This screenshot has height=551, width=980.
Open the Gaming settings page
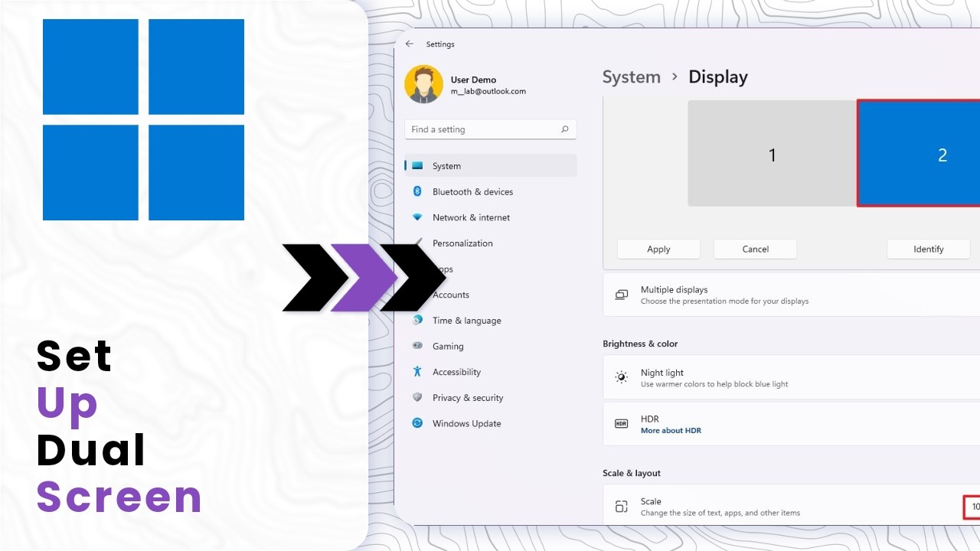[x=491, y=346]
